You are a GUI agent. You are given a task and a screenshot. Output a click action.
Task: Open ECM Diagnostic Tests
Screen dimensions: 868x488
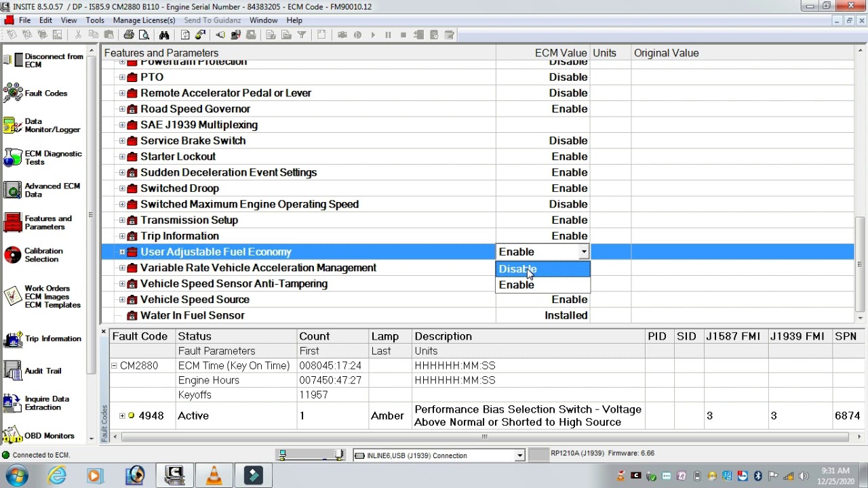(43, 158)
